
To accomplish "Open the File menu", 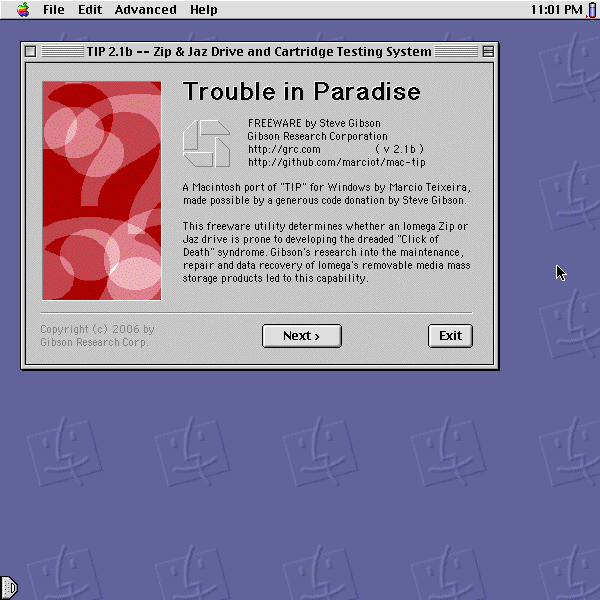I will 53,10.
